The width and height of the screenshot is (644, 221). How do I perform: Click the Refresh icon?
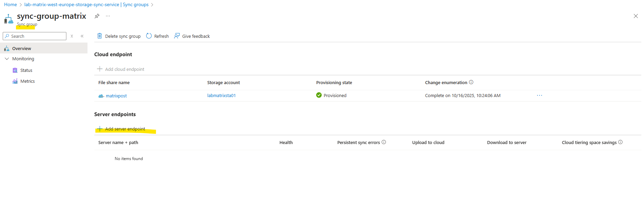click(x=149, y=36)
